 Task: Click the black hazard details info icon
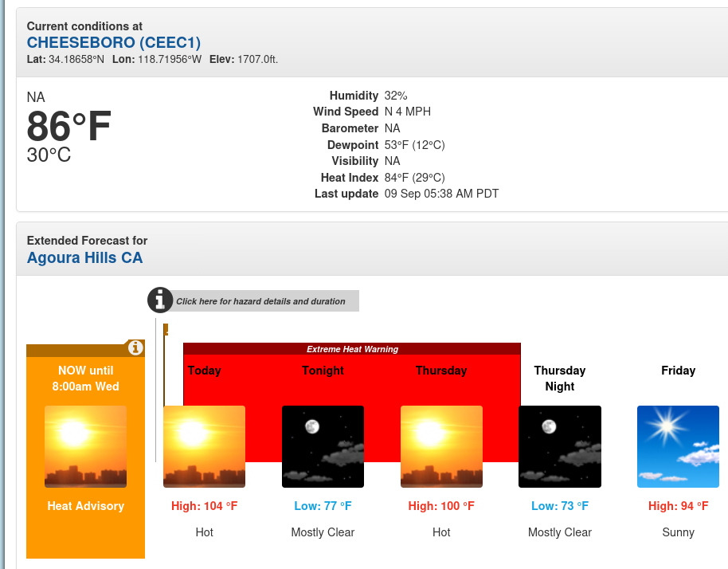click(x=160, y=300)
